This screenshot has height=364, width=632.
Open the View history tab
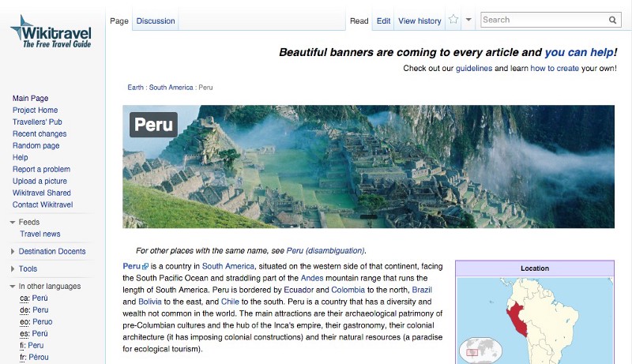pos(419,21)
